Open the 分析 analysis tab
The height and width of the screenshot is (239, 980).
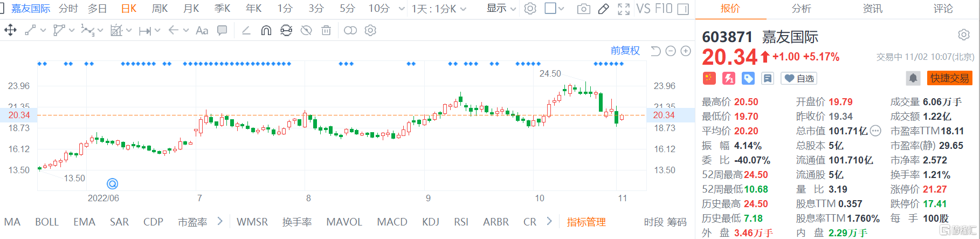click(x=801, y=9)
